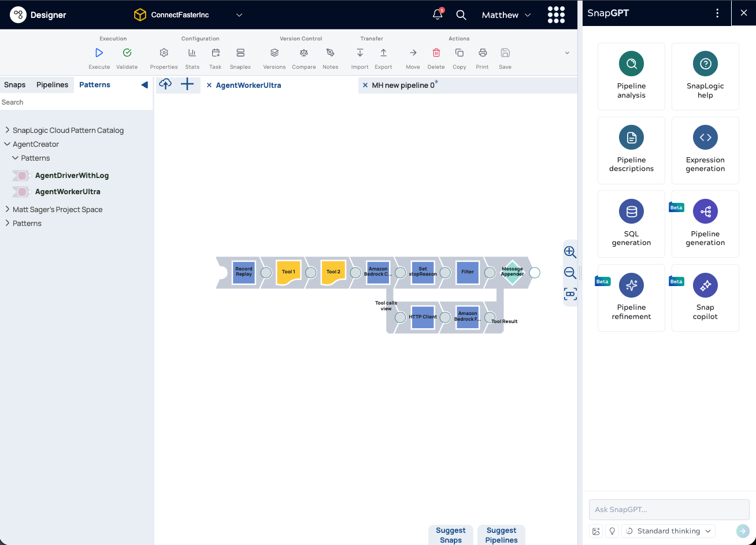Open the MH new pipeline 0 tab
756x545 pixels.
pos(403,85)
